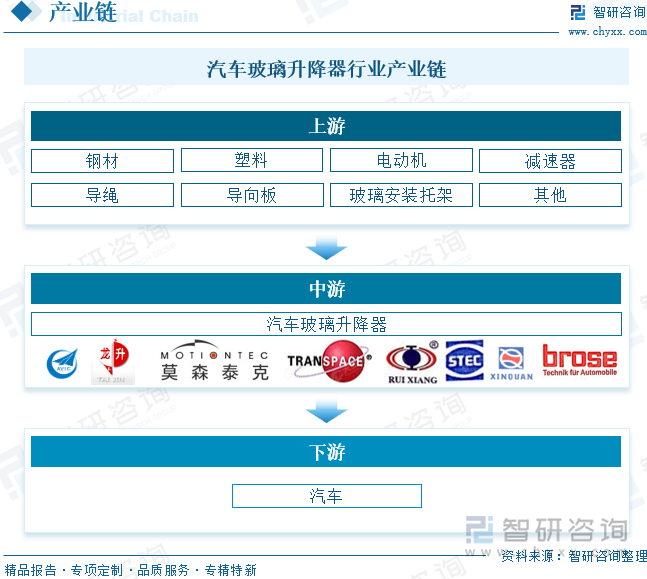Select the 电动机 box
Image resolution: width=647 pixels, height=579 pixels.
(401, 160)
